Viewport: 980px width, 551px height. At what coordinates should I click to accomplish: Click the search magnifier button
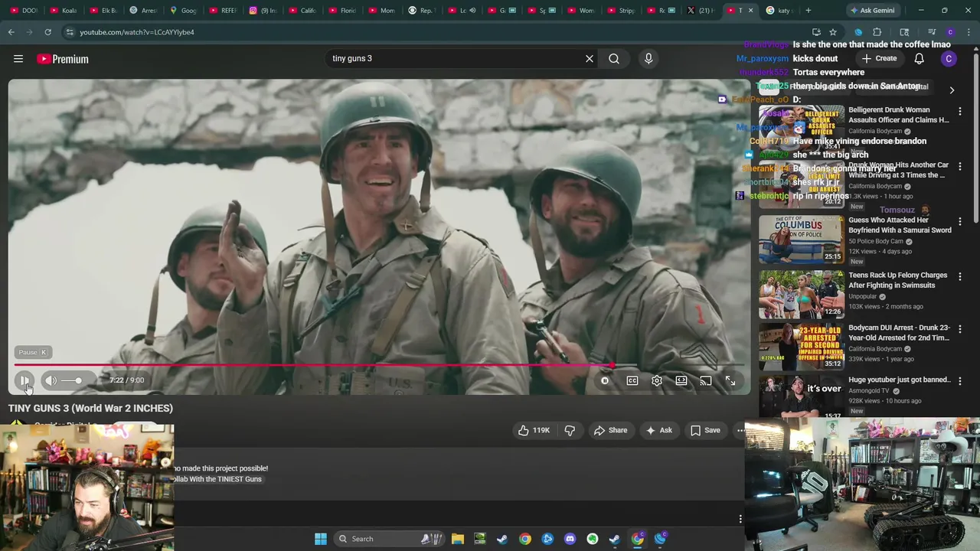coord(614,59)
